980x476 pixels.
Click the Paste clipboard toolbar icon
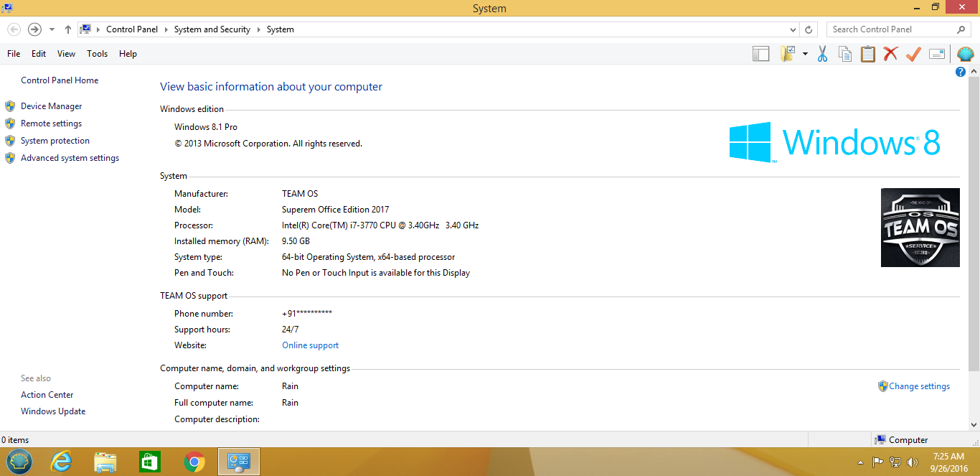tap(868, 54)
